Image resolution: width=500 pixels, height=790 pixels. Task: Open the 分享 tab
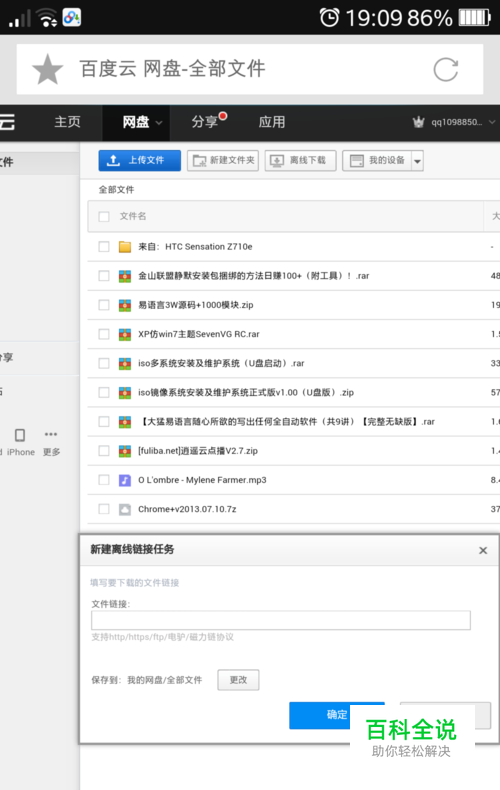204,122
